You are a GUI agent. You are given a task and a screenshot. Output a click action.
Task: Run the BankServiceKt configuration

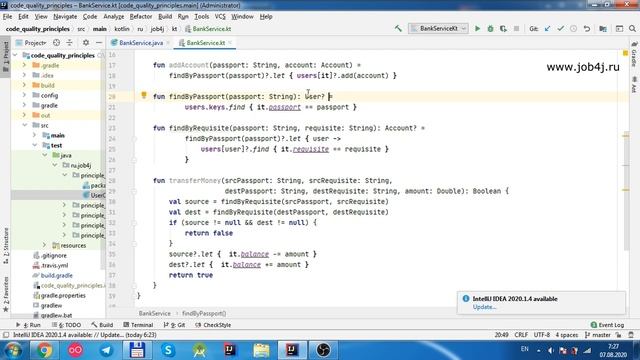pyautogui.click(x=477, y=29)
